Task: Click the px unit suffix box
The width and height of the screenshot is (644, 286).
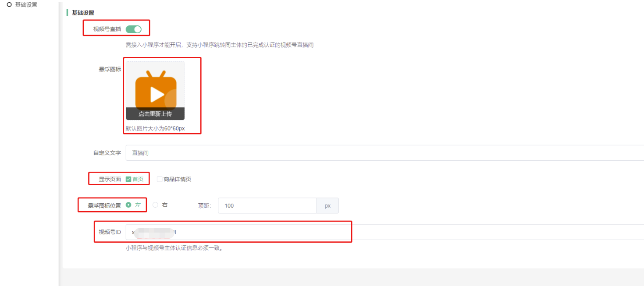Action: coord(327,205)
